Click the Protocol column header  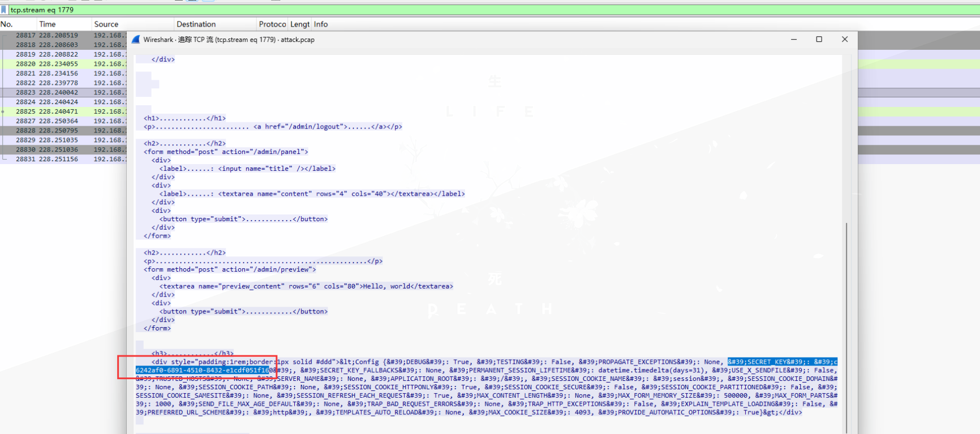click(x=272, y=24)
